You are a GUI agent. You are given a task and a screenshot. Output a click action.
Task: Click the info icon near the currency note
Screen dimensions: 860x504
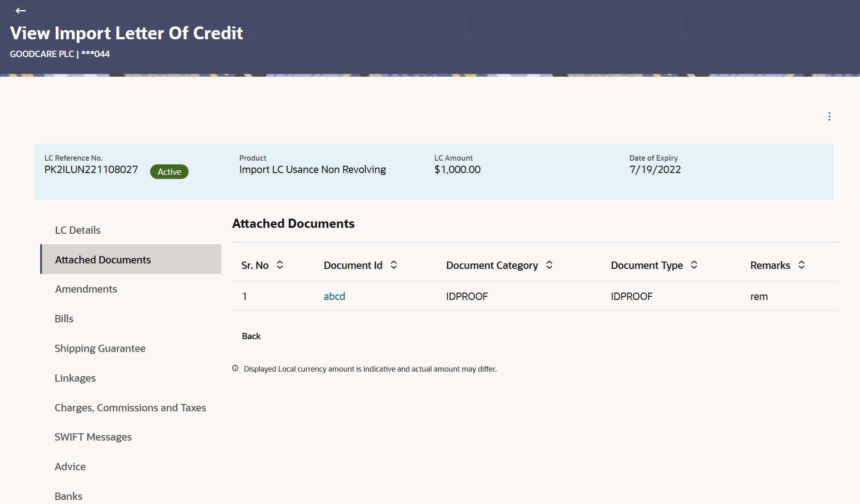pyautogui.click(x=235, y=368)
